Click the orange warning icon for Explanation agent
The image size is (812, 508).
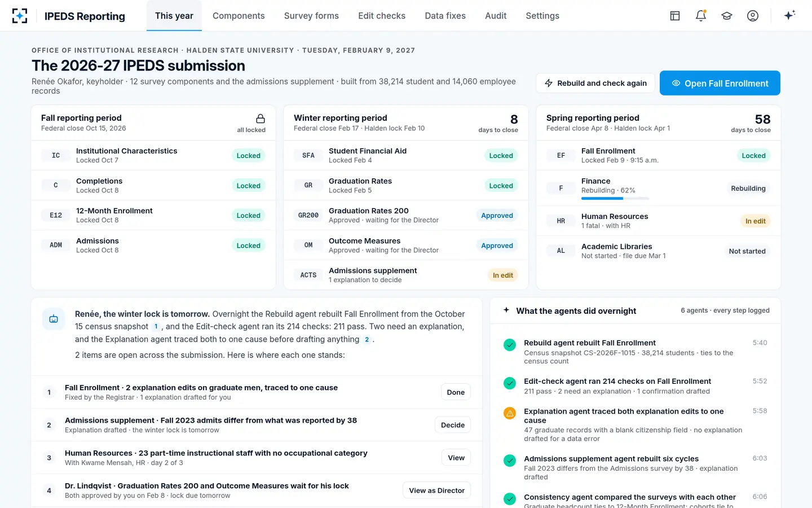pos(510,413)
